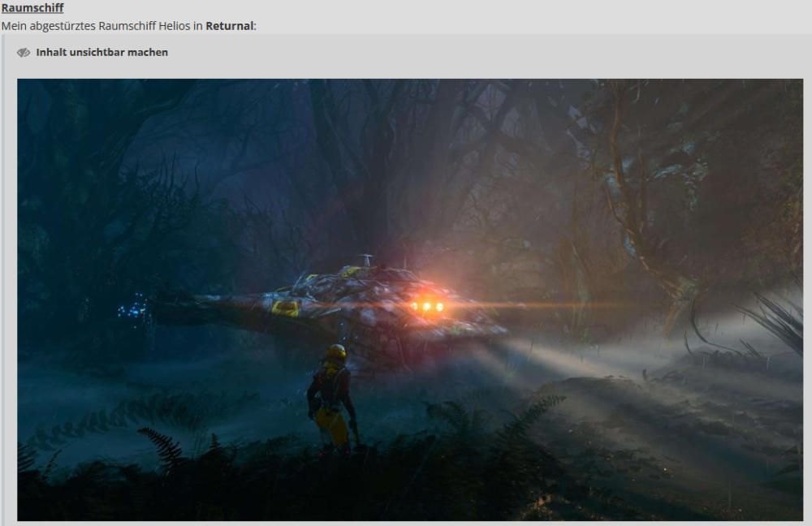Click the blue glowing lights left of the ship

[x=135, y=308]
